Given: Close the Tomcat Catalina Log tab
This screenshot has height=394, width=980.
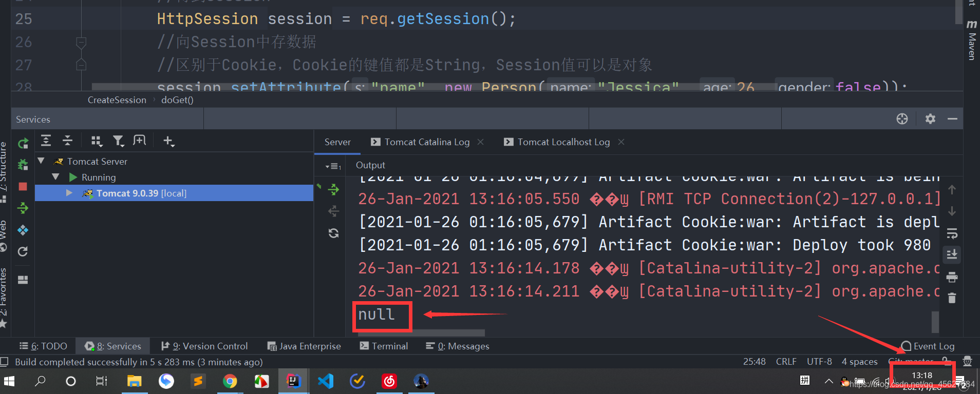Looking at the screenshot, I should [x=481, y=142].
